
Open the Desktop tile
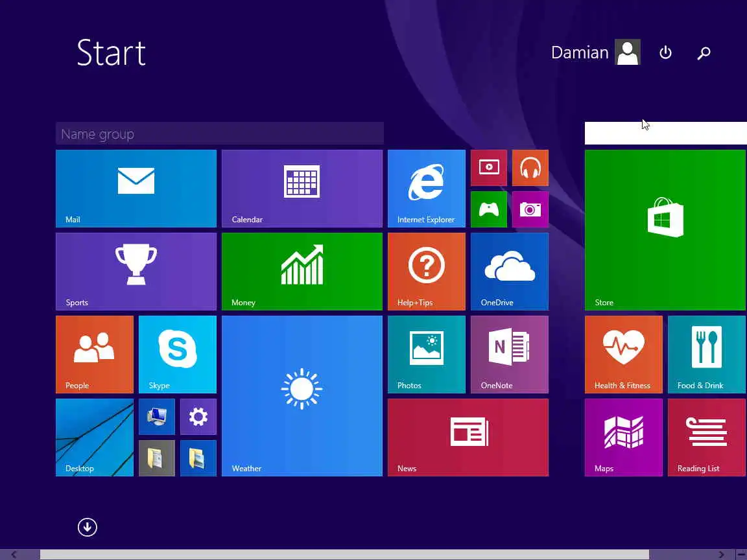point(94,437)
